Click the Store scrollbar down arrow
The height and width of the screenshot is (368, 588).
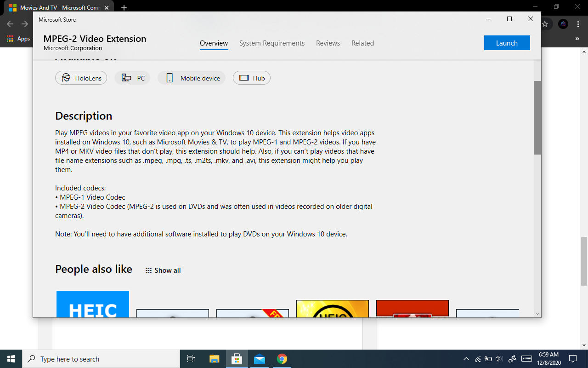click(x=537, y=314)
